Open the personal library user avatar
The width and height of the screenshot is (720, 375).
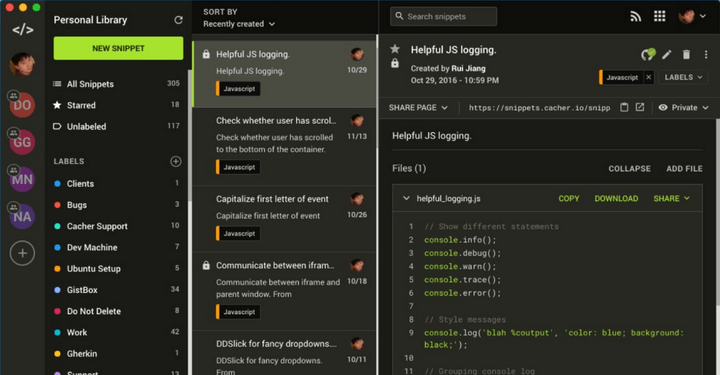[22, 65]
